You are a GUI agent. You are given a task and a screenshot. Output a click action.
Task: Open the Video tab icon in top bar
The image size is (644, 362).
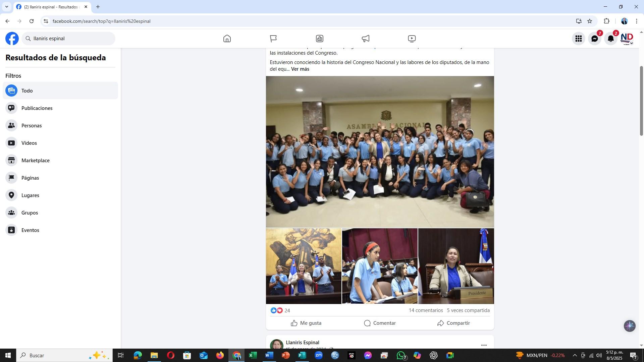[x=412, y=39]
